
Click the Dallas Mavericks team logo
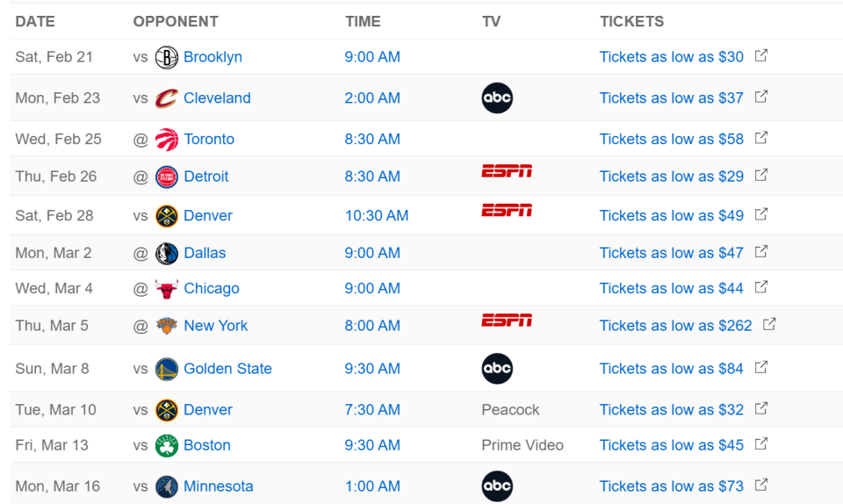pyautogui.click(x=166, y=253)
